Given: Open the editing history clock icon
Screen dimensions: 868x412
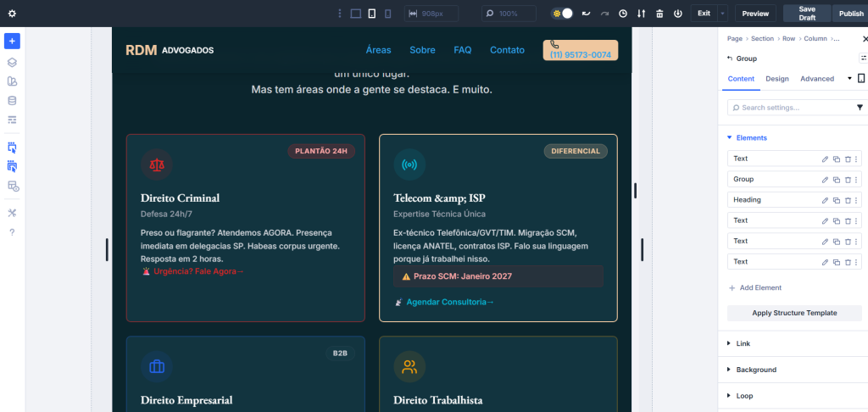Looking at the screenshot, I should coord(623,14).
